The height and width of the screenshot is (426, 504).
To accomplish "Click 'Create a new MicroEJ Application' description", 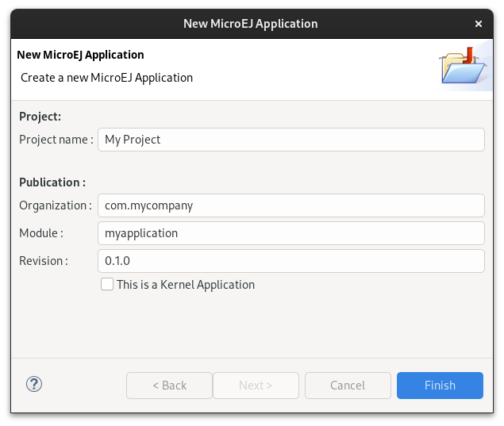I will pos(106,78).
